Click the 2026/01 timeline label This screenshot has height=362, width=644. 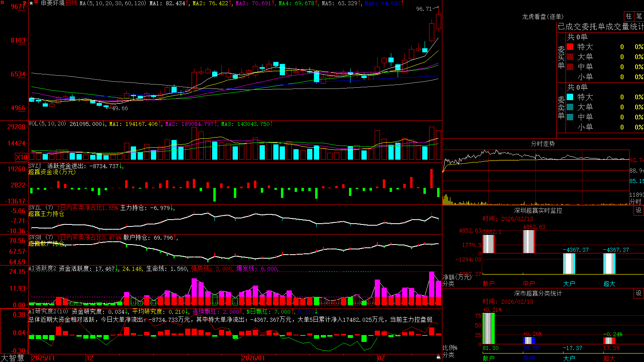(x=254, y=358)
